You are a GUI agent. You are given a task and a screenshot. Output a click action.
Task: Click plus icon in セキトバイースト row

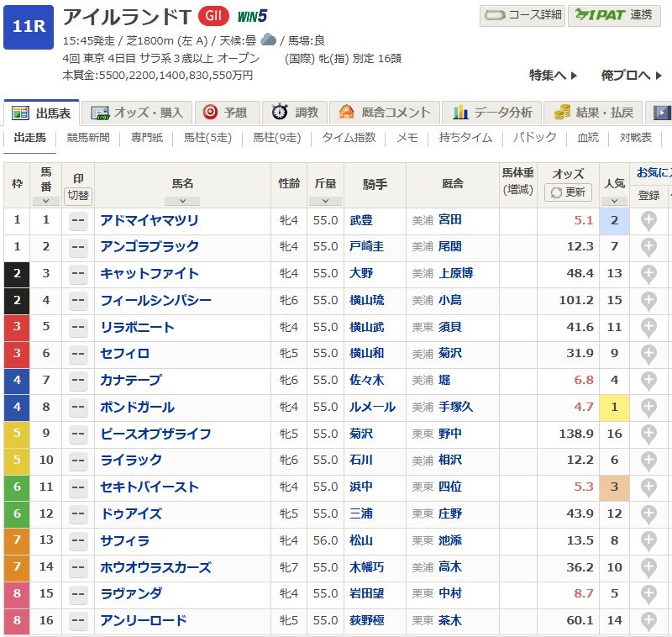648,487
